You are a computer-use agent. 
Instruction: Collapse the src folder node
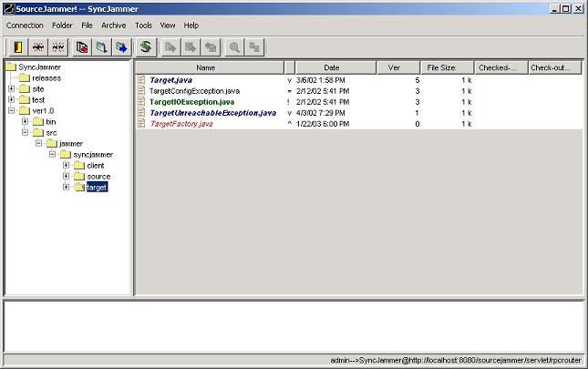tap(26, 132)
